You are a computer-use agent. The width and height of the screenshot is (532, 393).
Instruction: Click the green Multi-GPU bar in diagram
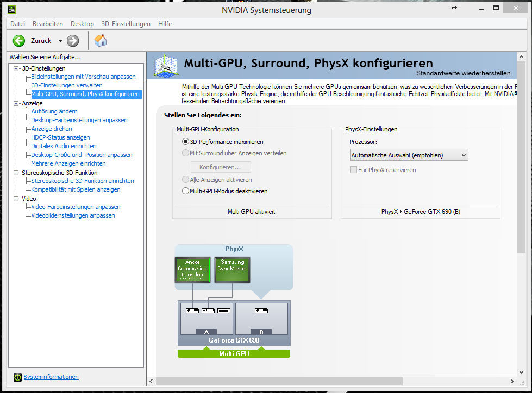coord(234,354)
